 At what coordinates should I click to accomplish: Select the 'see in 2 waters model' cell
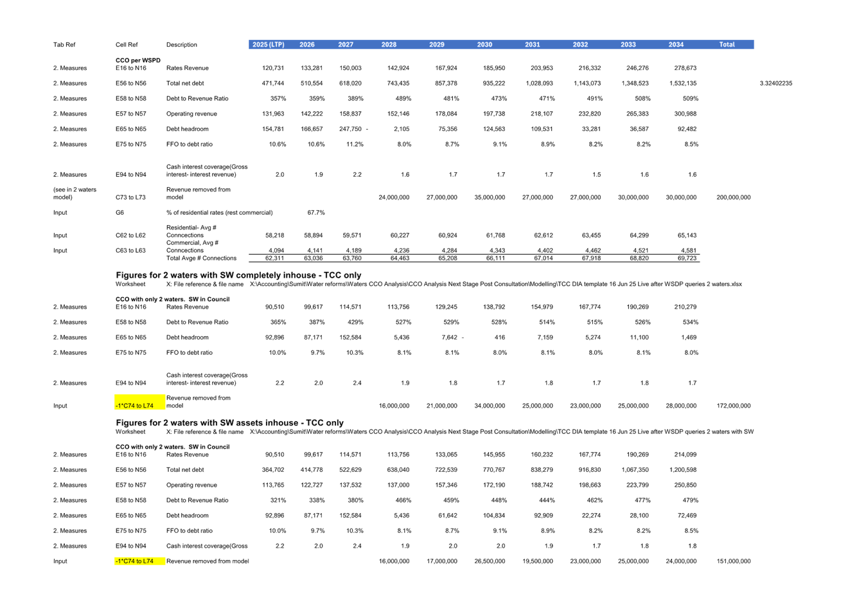point(74,194)
